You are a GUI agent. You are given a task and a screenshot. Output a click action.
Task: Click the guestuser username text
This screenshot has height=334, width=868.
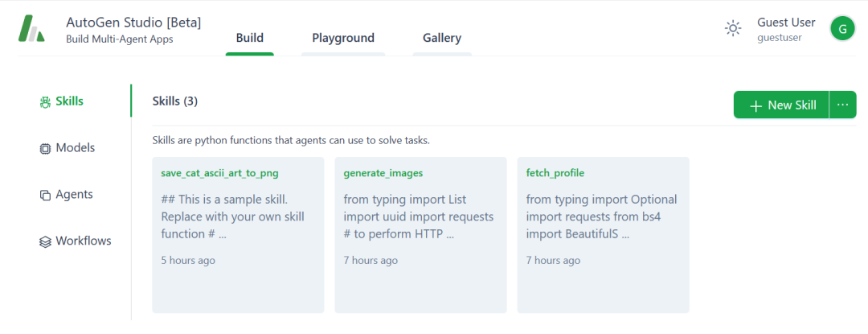coord(780,38)
